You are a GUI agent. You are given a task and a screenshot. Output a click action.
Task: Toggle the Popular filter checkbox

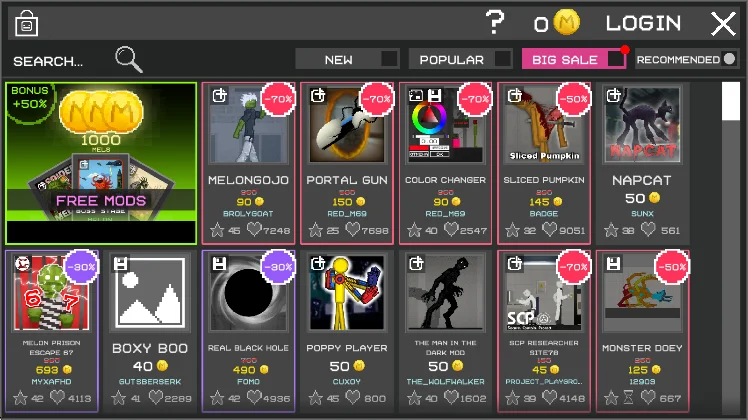point(502,59)
